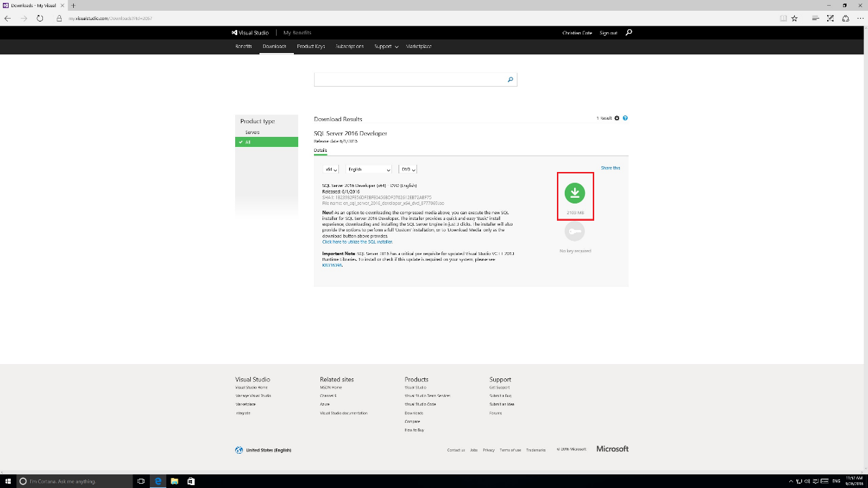Open the Downloads navigation tab
The image size is (868, 488).
point(275,47)
